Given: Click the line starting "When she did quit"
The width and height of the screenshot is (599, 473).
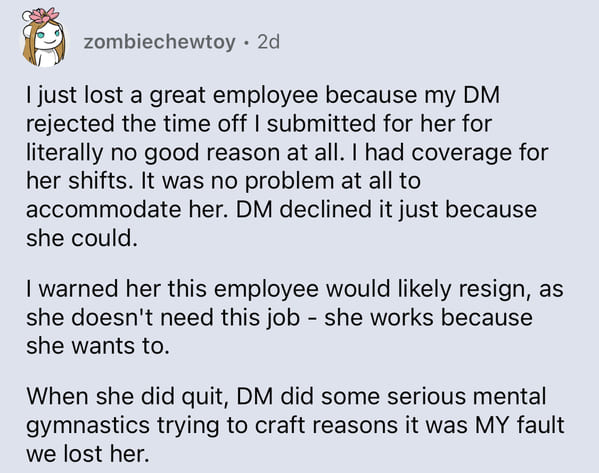Looking at the screenshot, I should [286, 397].
